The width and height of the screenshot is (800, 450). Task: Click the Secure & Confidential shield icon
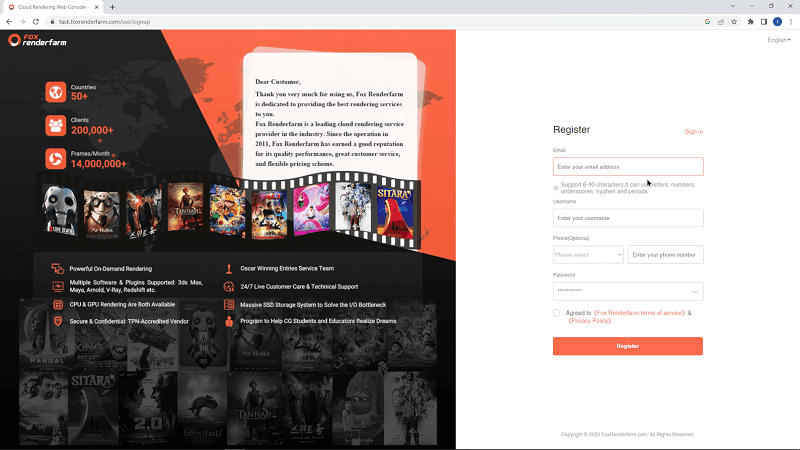[58, 321]
